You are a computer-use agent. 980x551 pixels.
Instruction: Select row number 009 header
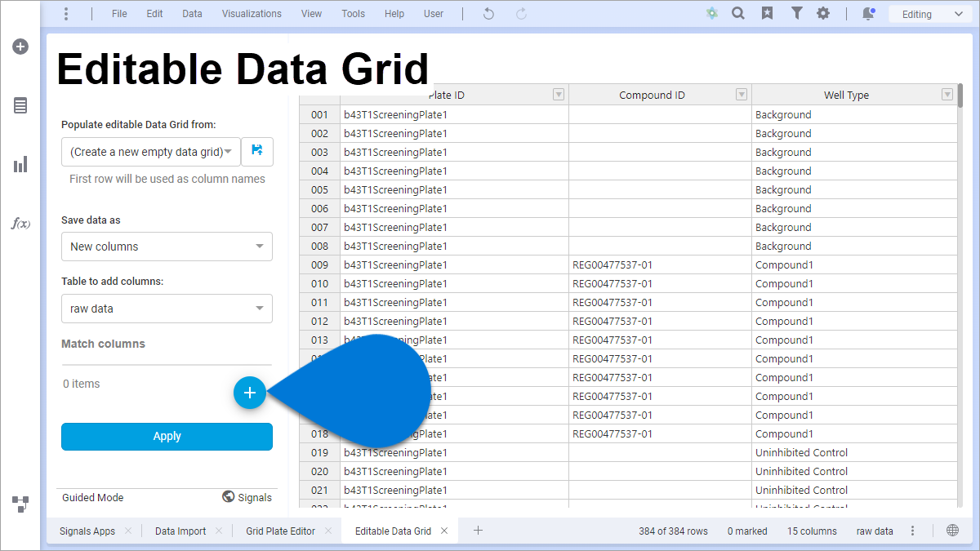tap(319, 264)
